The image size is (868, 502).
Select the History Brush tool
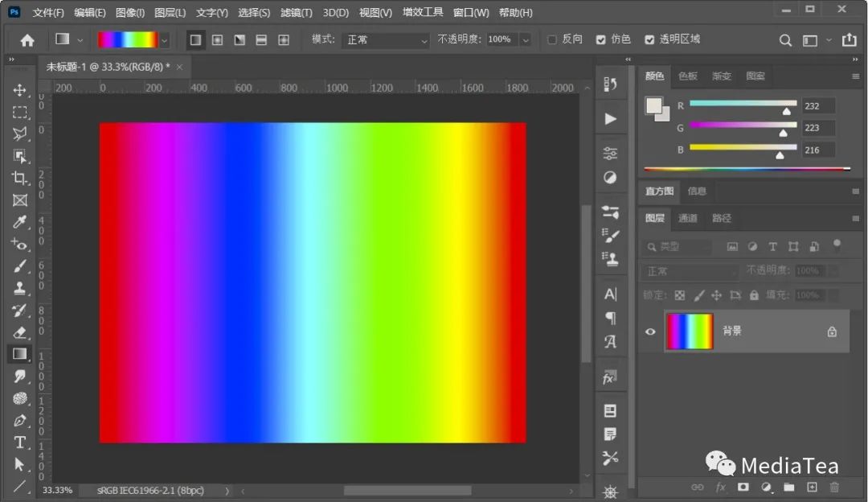coord(20,311)
